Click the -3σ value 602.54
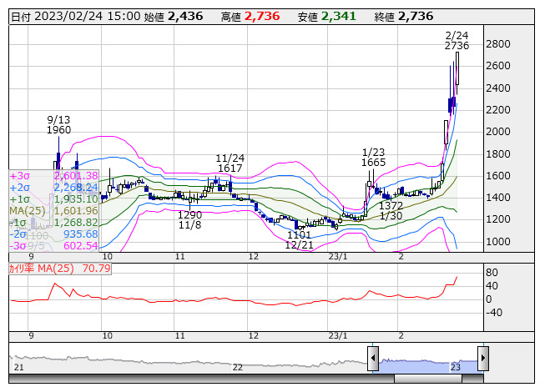This screenshot has width=545, height=392. pyautogui.click(x=81, y=246)
